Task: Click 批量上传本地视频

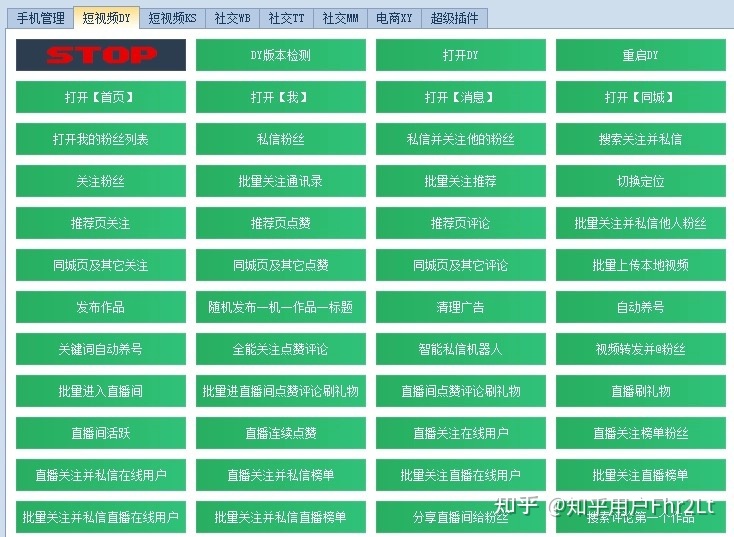Action: point(641,265)
